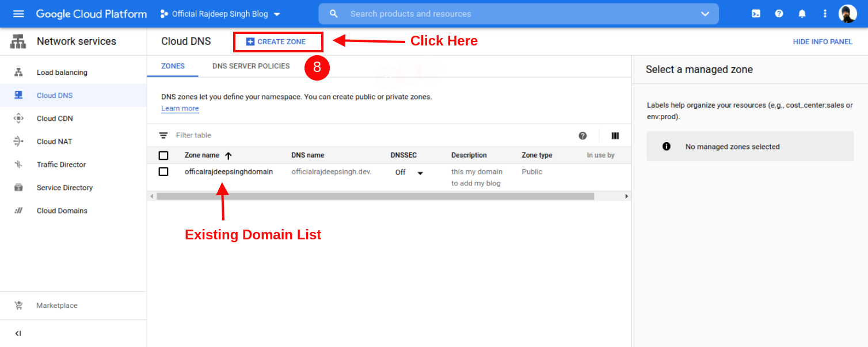Check the officalrajdeepsinghdomain row checkbox
Screen dimensions: 868x347
163,171
